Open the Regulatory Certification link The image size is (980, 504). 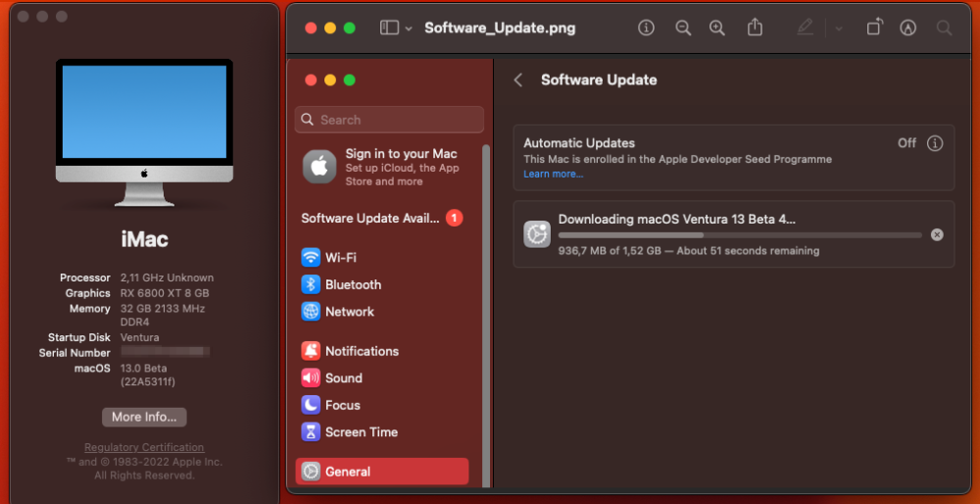coord(144,447)
